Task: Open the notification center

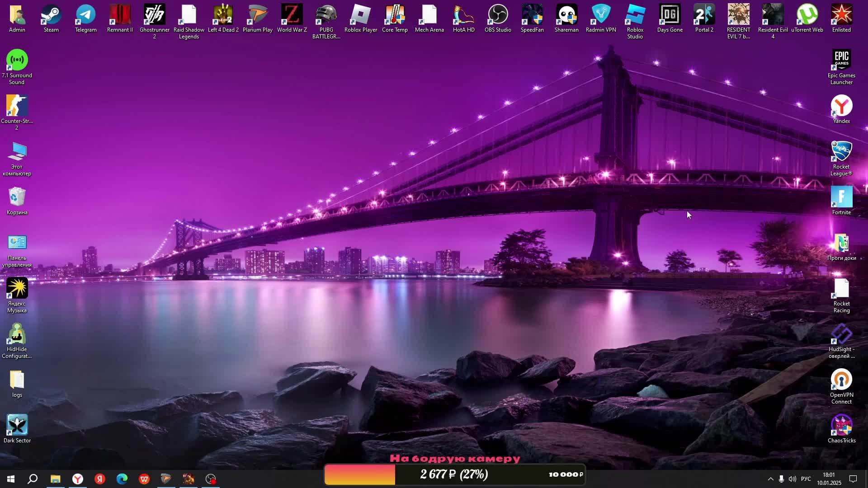Action: (x=853, y=479)
